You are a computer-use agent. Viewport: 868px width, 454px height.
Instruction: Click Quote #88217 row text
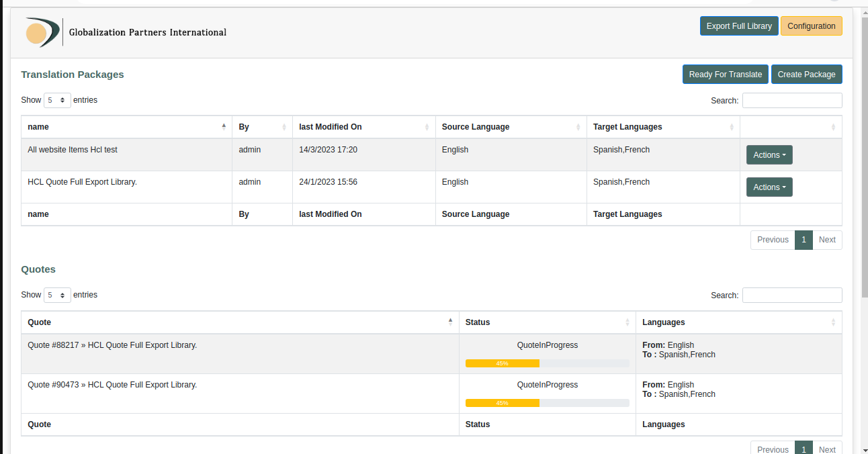tap(112, 345)
